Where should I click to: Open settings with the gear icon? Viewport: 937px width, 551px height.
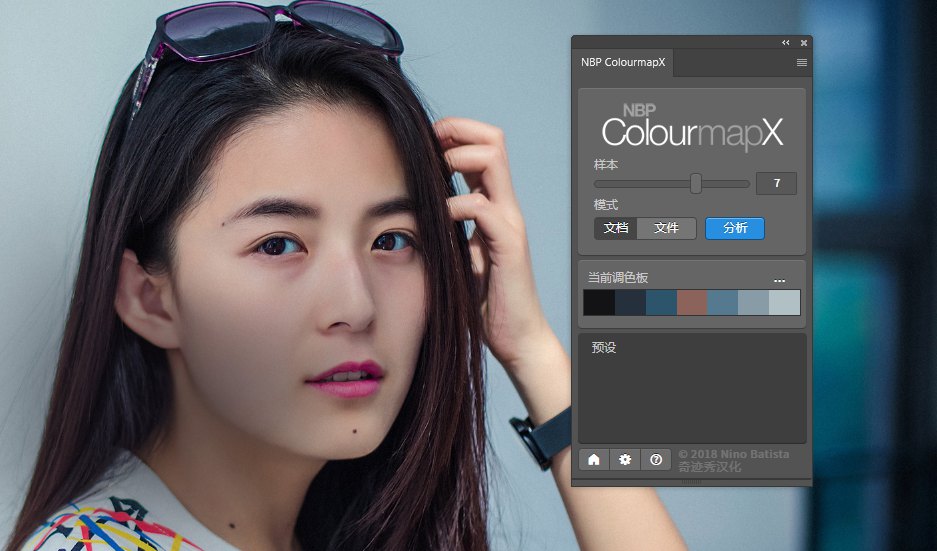(x=625, y=460)
